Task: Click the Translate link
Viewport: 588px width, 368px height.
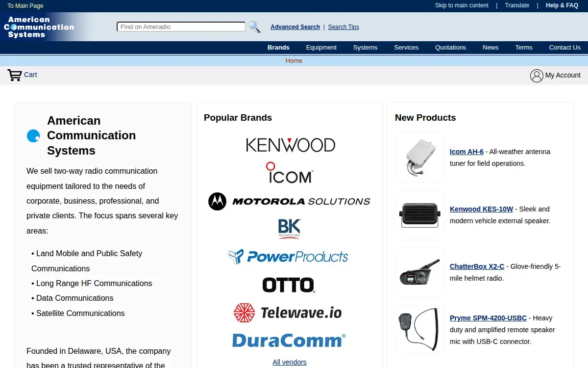Action: pyautogui.click(x=517, y=5)
